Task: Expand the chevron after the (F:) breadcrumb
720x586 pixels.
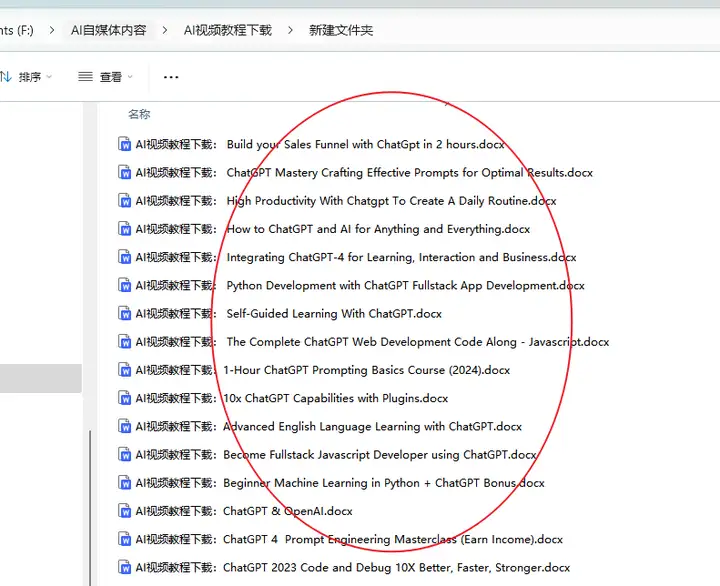Action: click(x=52, y=30)
